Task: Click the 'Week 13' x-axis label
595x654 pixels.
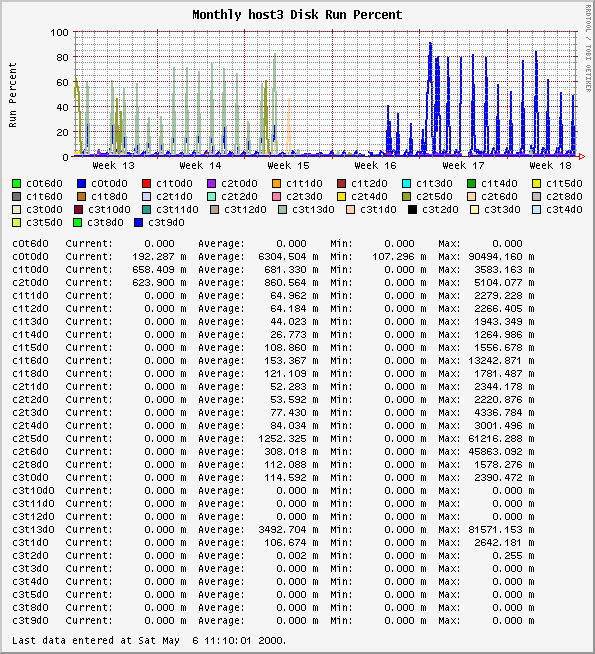Action: [113, 166]
